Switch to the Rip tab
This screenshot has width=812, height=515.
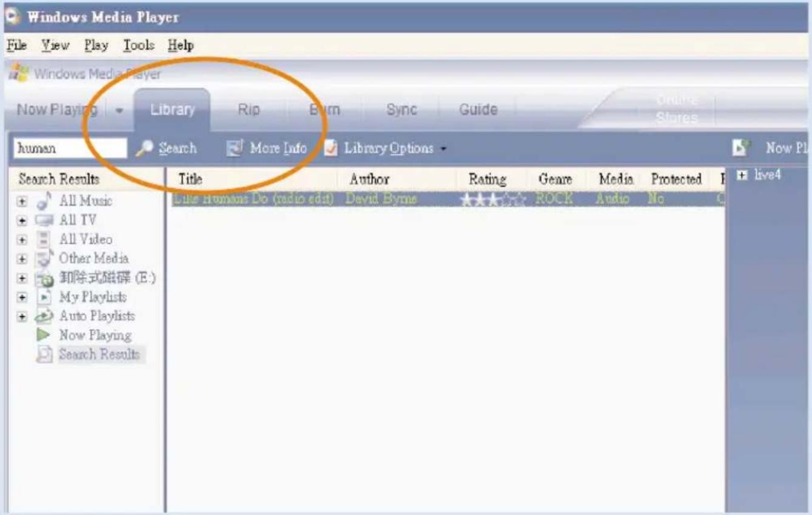248,110
